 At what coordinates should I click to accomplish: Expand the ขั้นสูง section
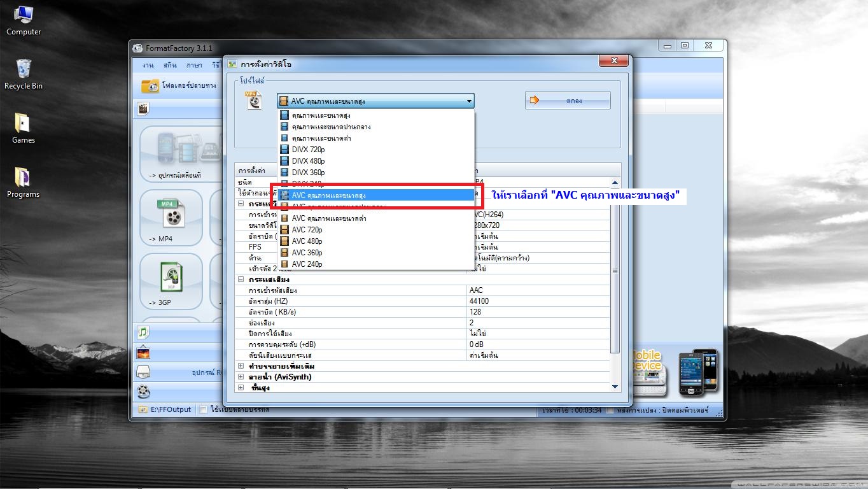tap(241, 388)
